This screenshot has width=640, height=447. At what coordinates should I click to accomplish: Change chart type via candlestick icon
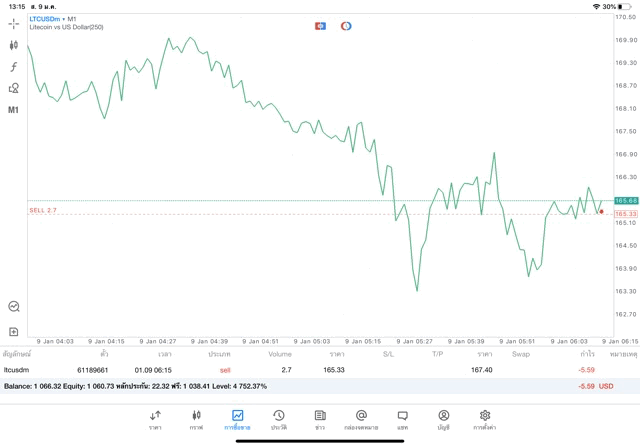(14, 45)
